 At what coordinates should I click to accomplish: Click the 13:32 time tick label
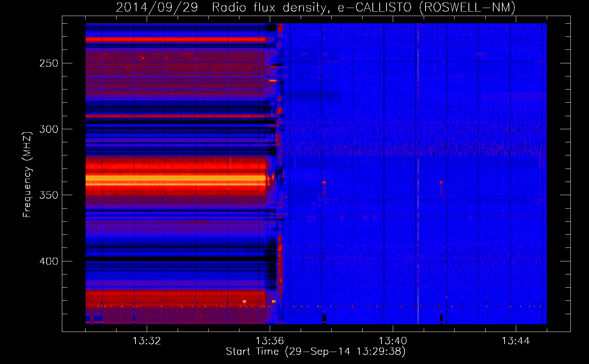pos(147,341)
